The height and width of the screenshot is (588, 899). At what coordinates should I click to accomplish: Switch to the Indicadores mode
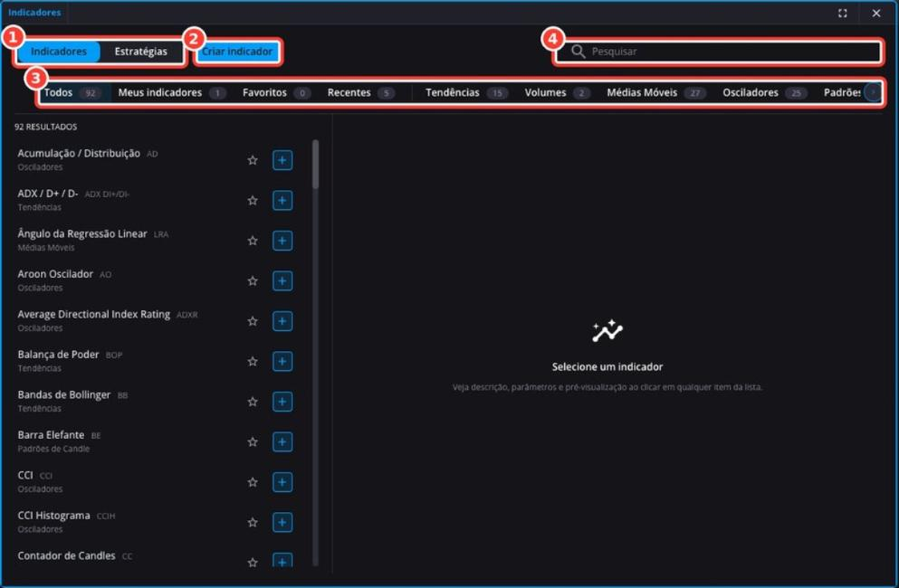[59, 52]
